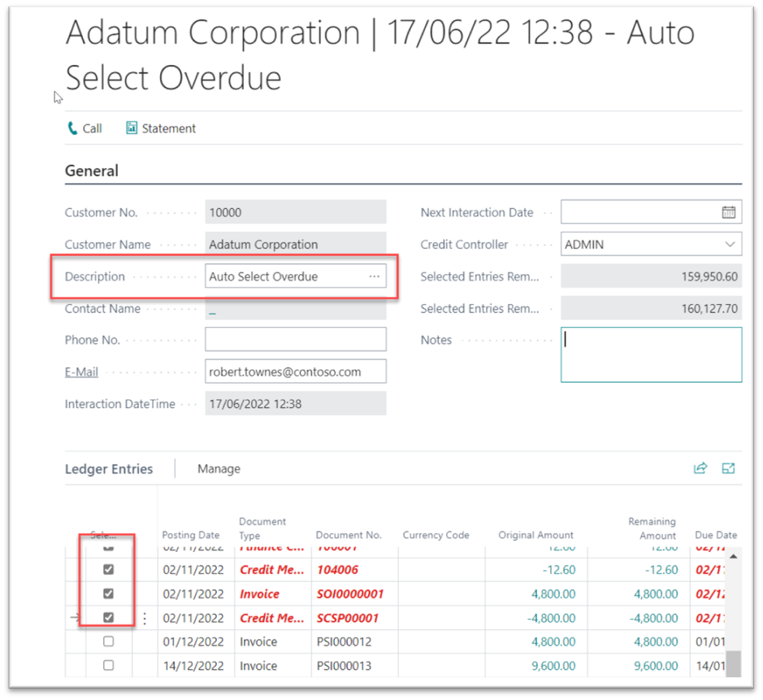
Task: Uncheck the select box for 104006 row
Action: click(109, 569)
